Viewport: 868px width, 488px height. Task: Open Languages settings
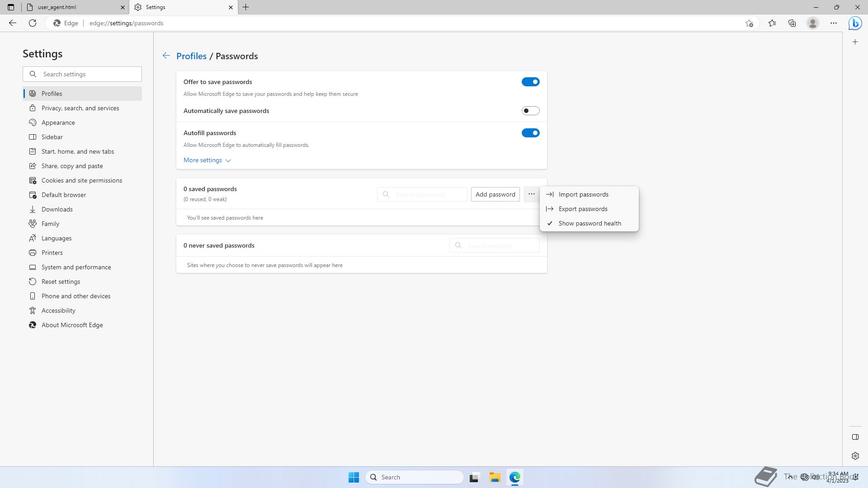coord(82,238)
